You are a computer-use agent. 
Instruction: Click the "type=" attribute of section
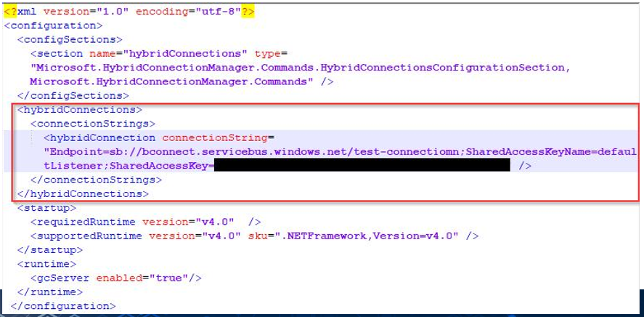pos(272,54)
